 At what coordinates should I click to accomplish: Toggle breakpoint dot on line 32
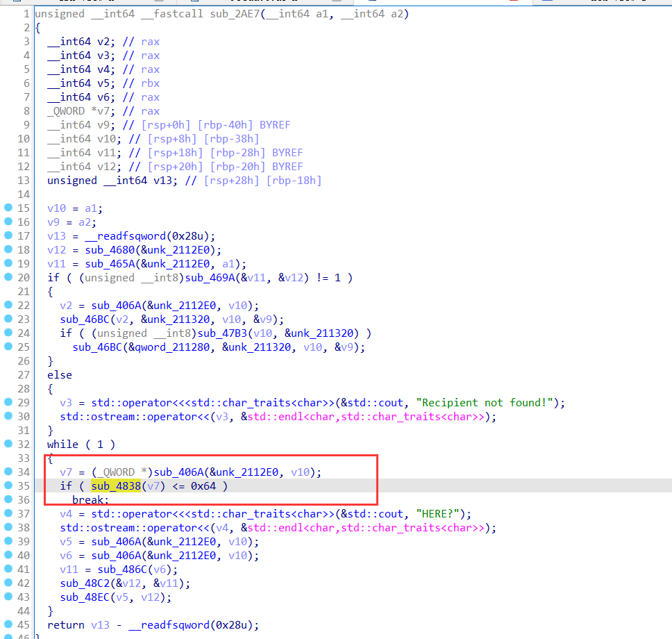[x=8, y=443]
